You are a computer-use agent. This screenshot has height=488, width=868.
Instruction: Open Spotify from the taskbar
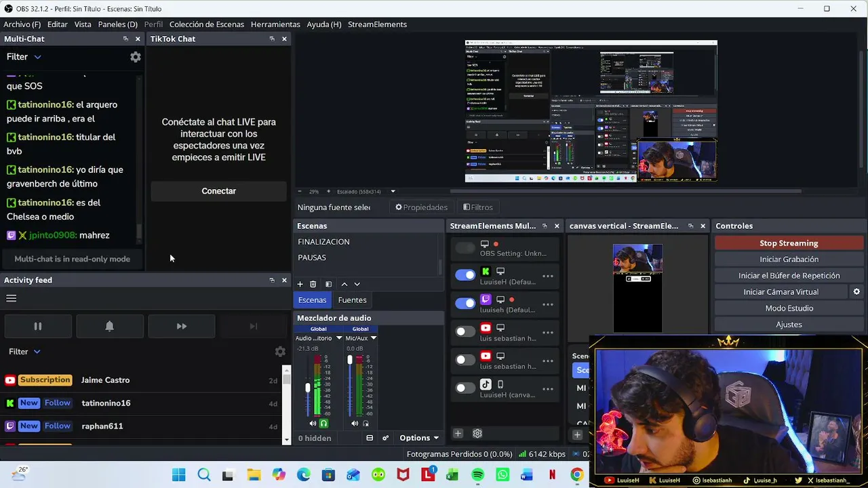tap(477, 475)
